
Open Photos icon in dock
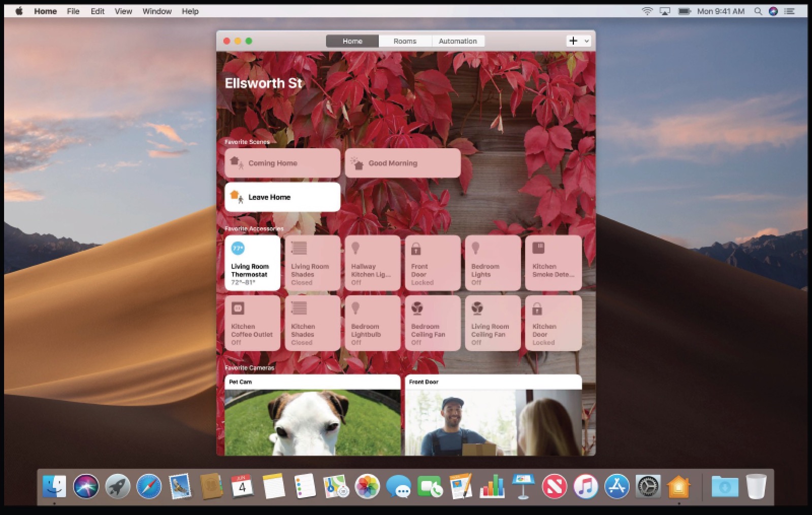click(x=367, y=487)
